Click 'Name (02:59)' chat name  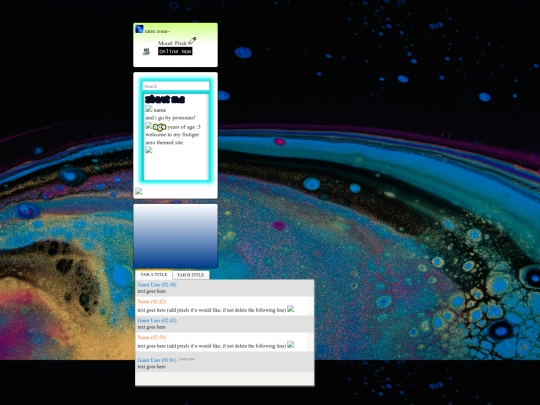click(152, 337)
